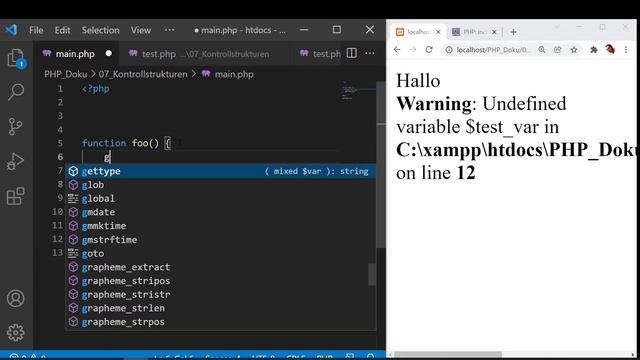Click the <?php opening tag
The height and width of the screenshot is (360, 640).
tap(96, 89)
